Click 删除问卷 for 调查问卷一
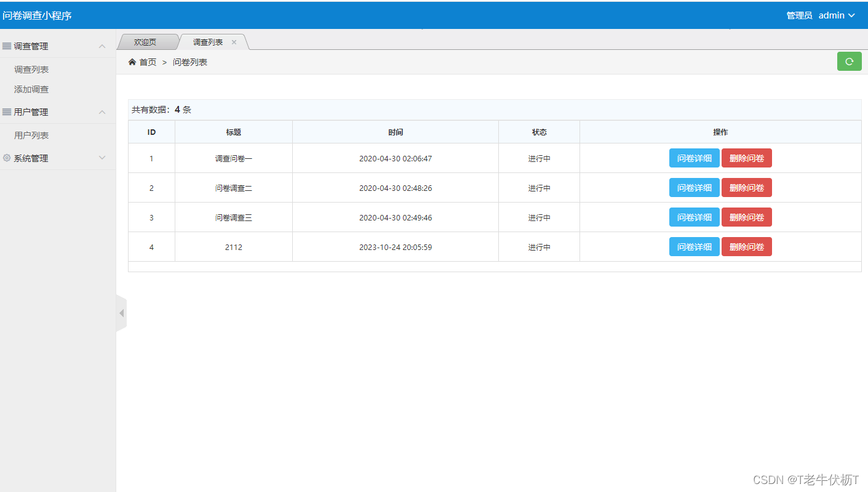This screenshot has width=868, height=492. tap(747, 158)
